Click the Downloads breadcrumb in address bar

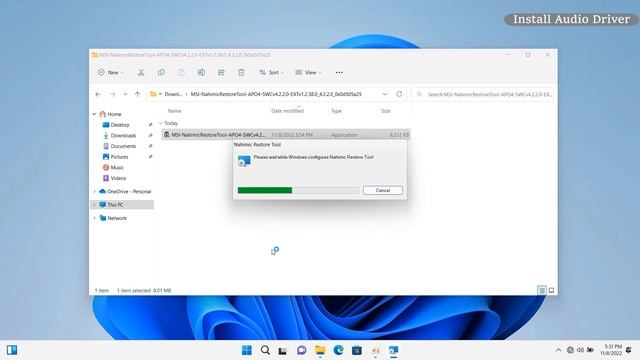click(x=173, y=94)
